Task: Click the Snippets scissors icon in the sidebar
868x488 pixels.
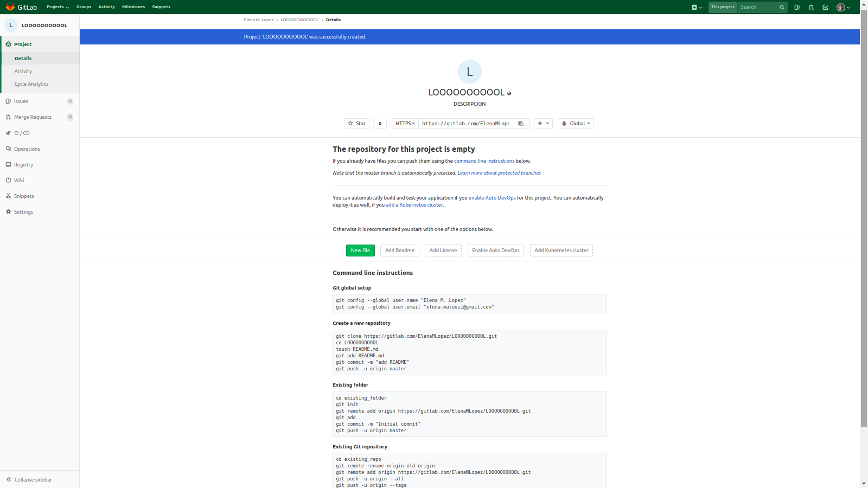Action: (8, 196)
